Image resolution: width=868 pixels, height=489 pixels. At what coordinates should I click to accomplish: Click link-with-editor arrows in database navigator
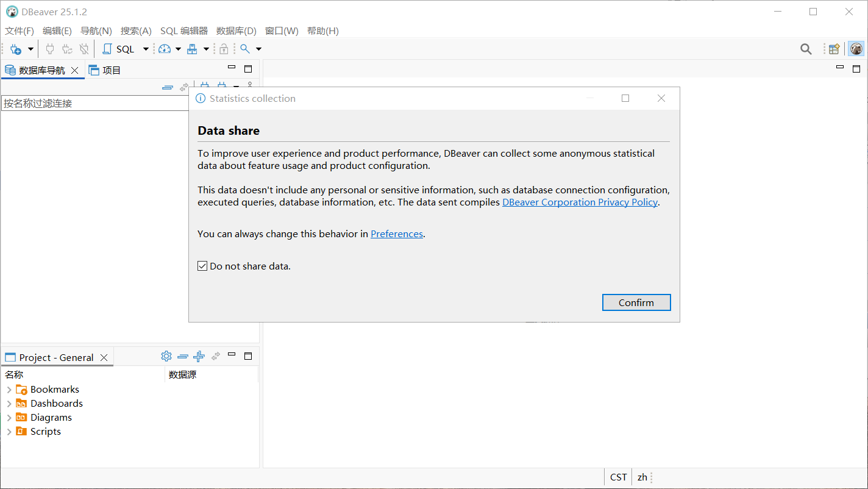183,88
